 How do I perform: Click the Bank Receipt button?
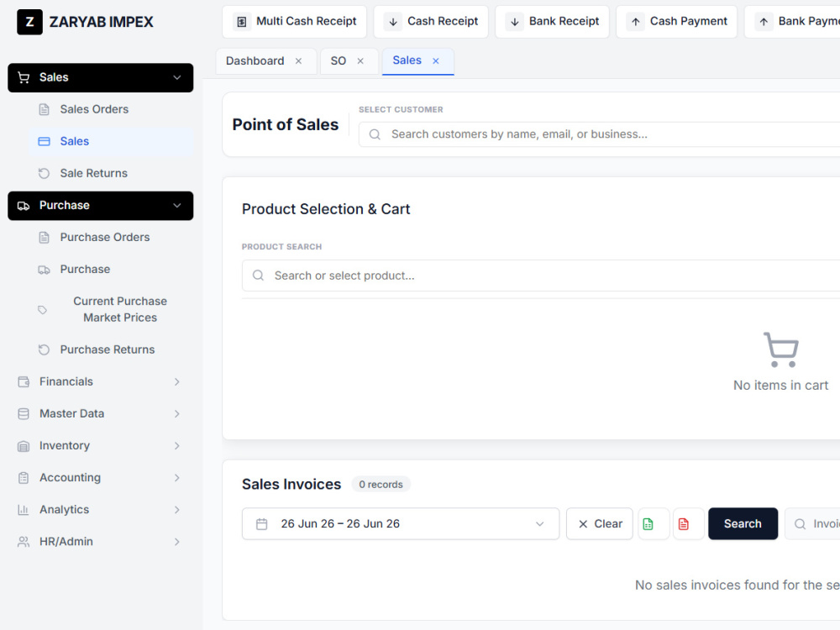[553, 22]
